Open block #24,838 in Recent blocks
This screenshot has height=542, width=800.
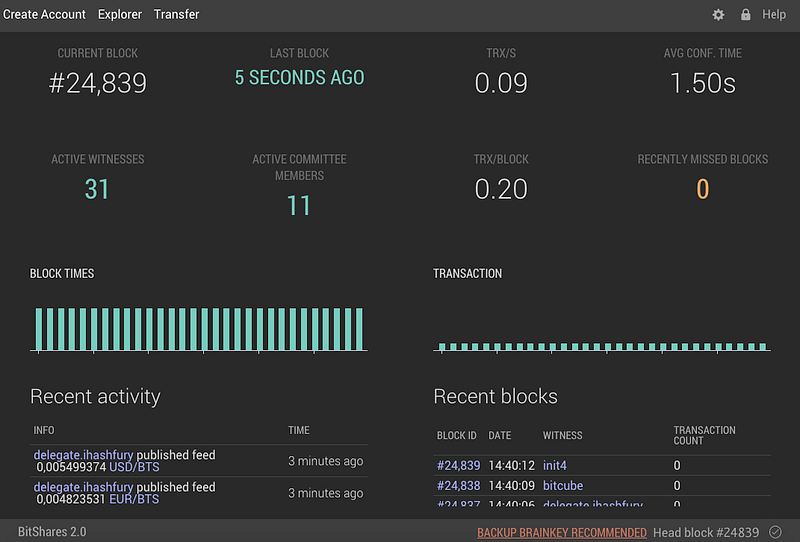458,485
